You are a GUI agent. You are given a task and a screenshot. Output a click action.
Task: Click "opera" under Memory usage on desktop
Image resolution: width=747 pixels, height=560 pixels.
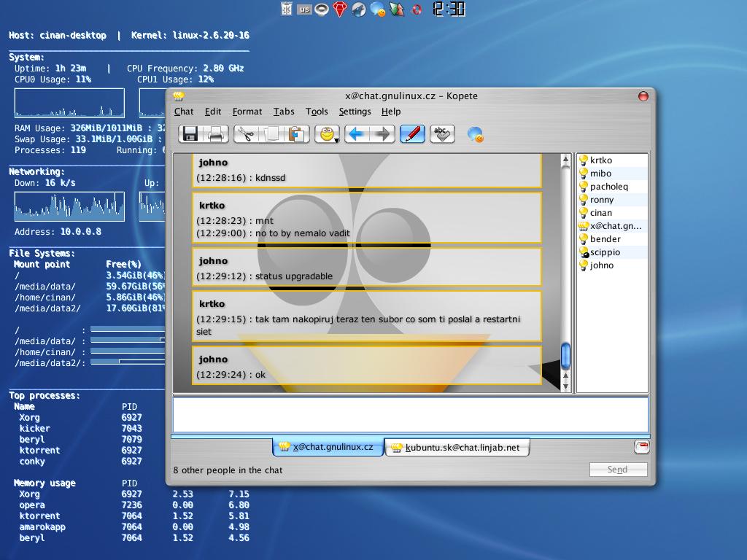[x=32, y=505]
